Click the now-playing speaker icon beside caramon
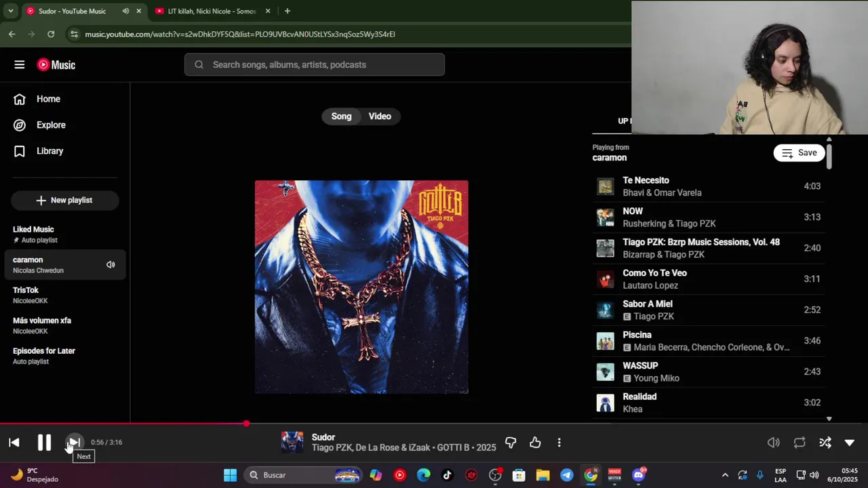Screen dimensions: 868x488 click(111, 264)
